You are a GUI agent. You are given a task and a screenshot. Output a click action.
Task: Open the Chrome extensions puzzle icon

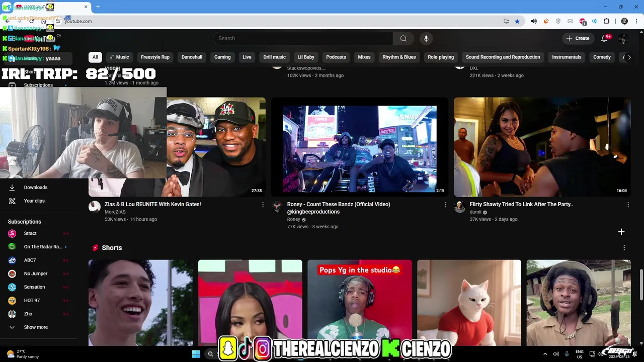click(x=606, y=21)
